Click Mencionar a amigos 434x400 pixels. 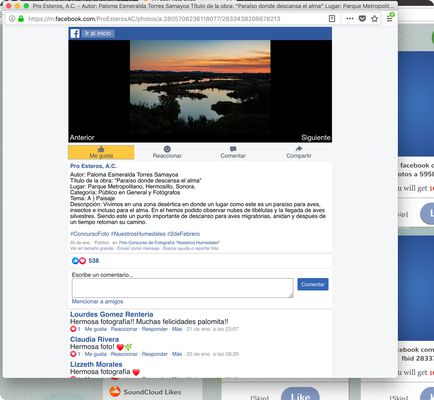coord(97,301)
